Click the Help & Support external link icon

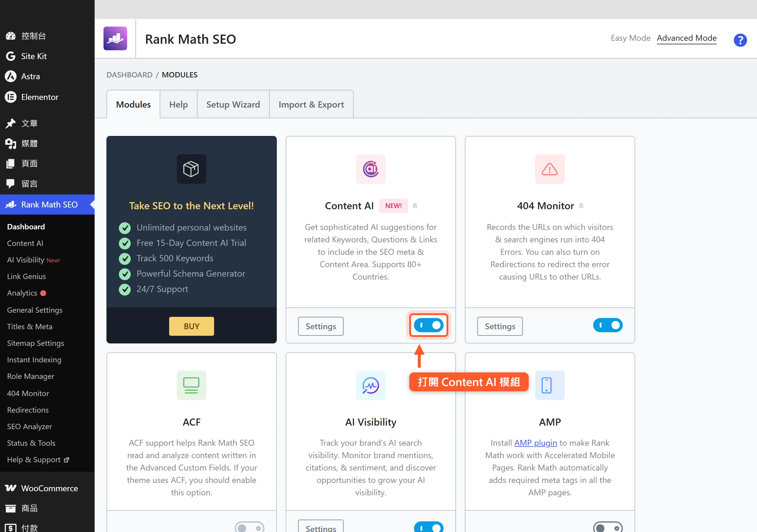coord(67,460)
